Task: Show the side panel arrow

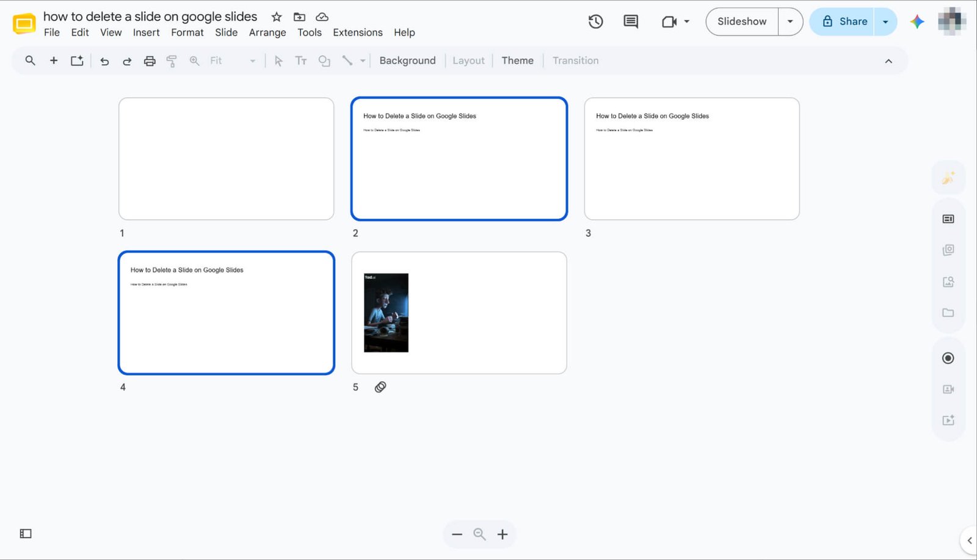Action: [969, 540]
